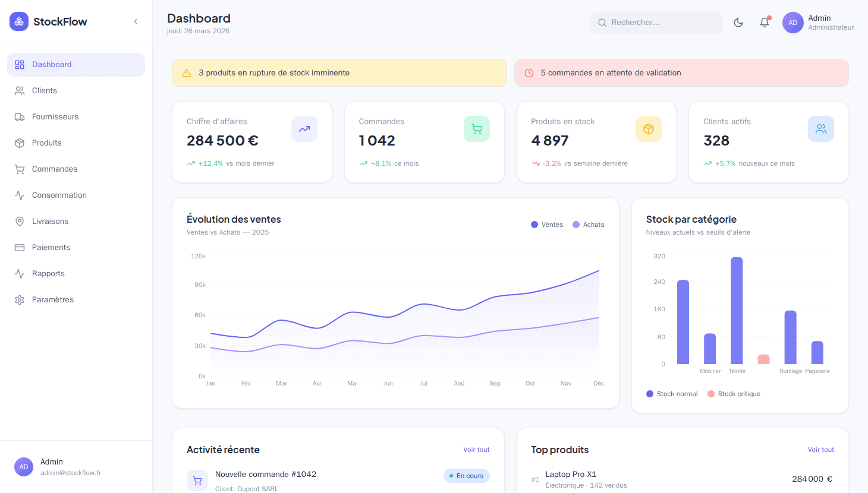The width and height of the screenshot is (868, 493).
Task: Toggle dark mode with the moon icon
Action: tap(738, 22)
